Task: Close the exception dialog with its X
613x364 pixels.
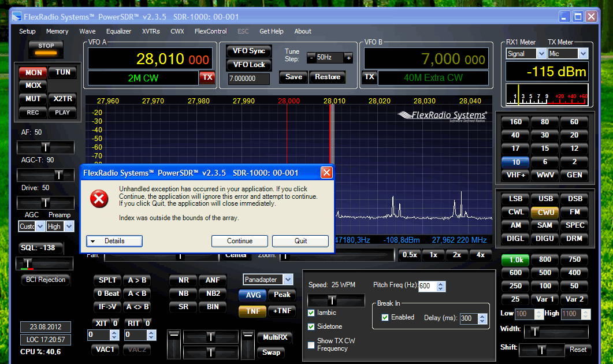Action: point(326,172)
